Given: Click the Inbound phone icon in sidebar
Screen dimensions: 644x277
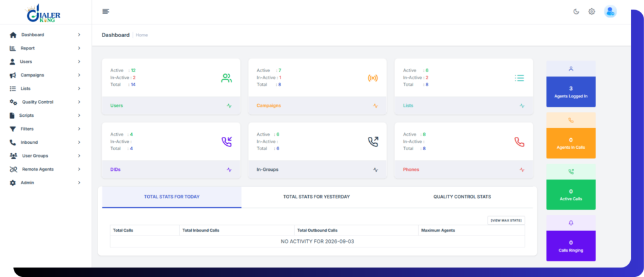Looking at the screenshot, I should point(13,143).
